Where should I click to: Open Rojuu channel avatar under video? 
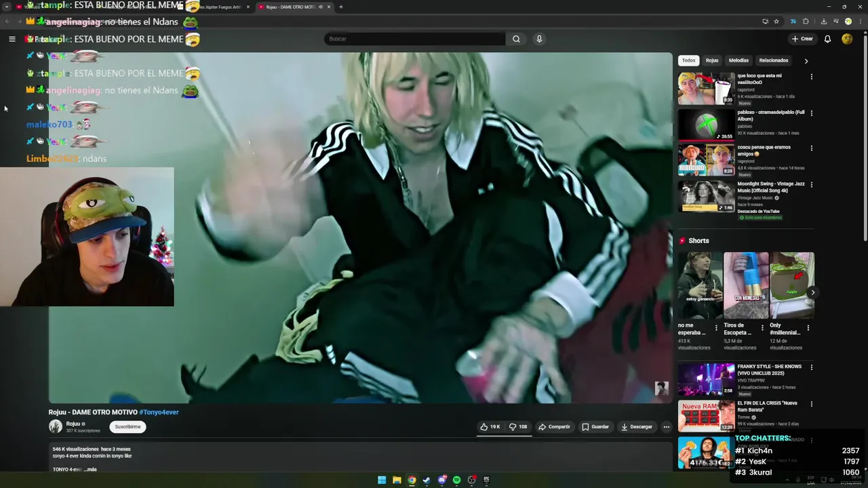[x=56, y=426]
